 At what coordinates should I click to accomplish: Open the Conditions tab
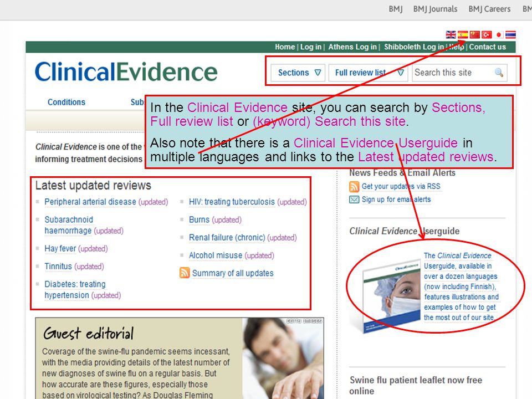pos(66,102)
